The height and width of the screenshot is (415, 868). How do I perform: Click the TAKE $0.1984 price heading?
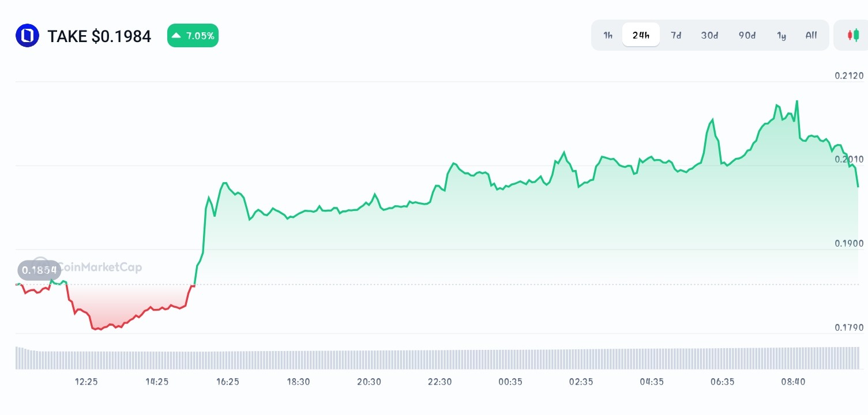[x=99, y=36]
